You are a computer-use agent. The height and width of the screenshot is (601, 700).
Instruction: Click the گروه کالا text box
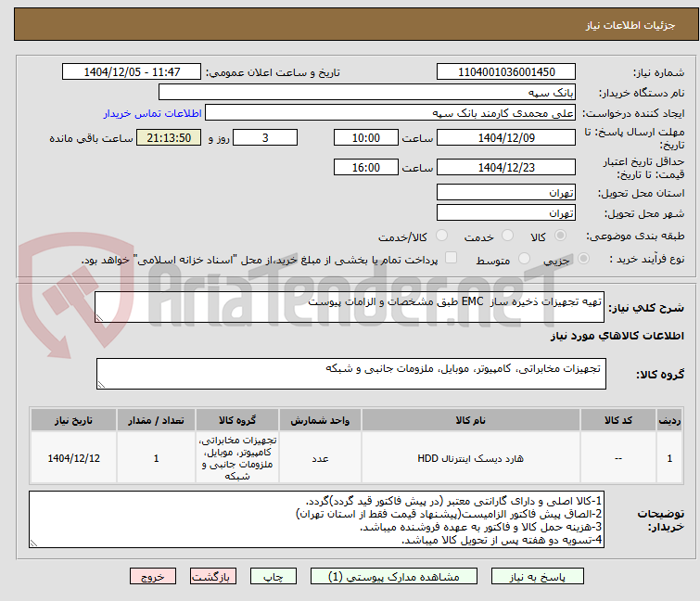click(351, 374)
